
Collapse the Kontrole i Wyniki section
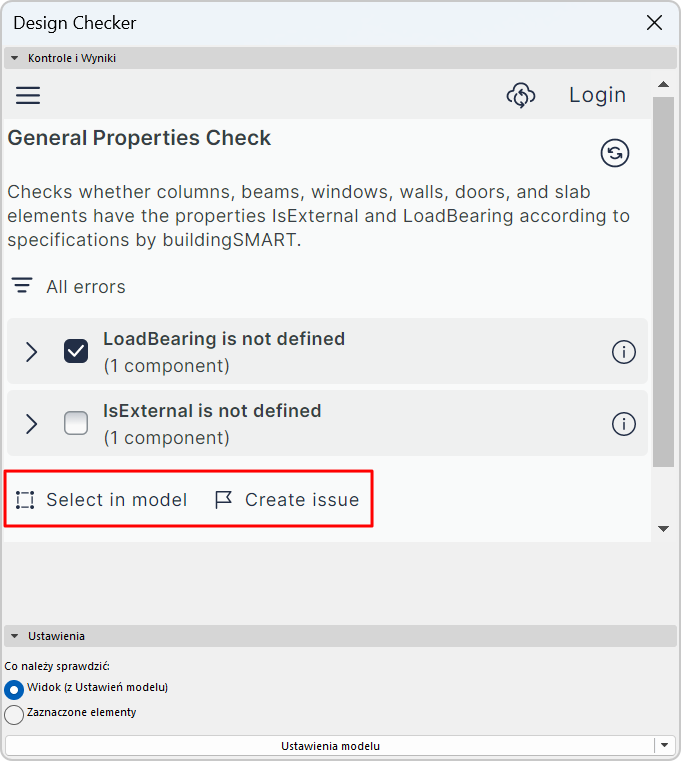coord(15,58)
